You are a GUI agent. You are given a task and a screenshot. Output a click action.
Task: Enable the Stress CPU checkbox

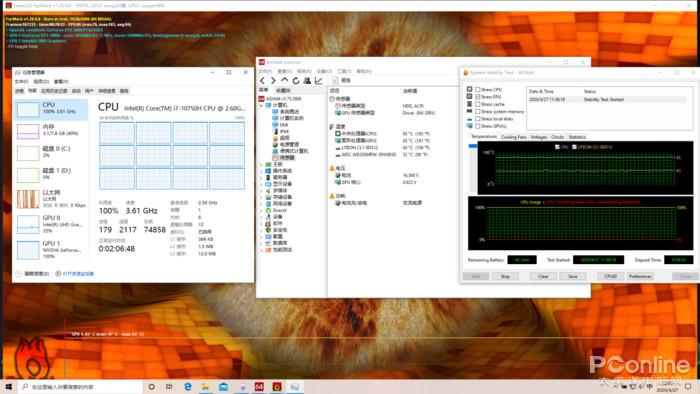point(478,89)
